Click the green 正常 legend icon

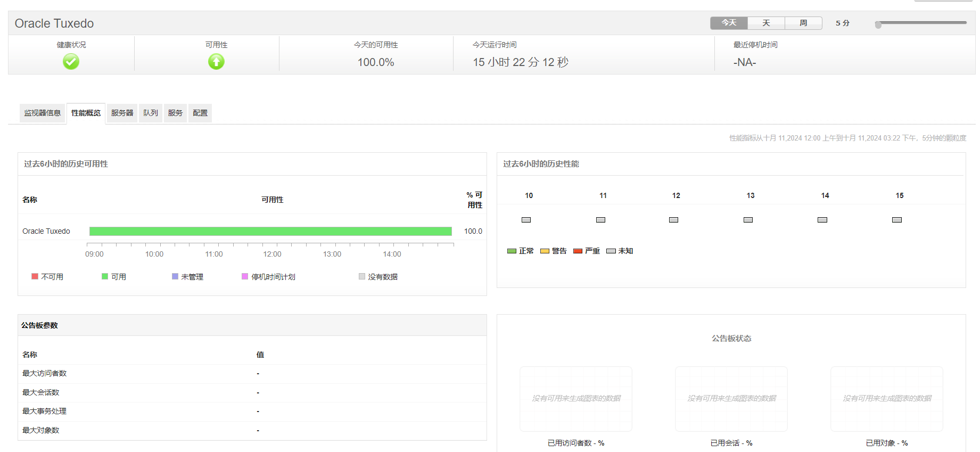tap(512, 251)
